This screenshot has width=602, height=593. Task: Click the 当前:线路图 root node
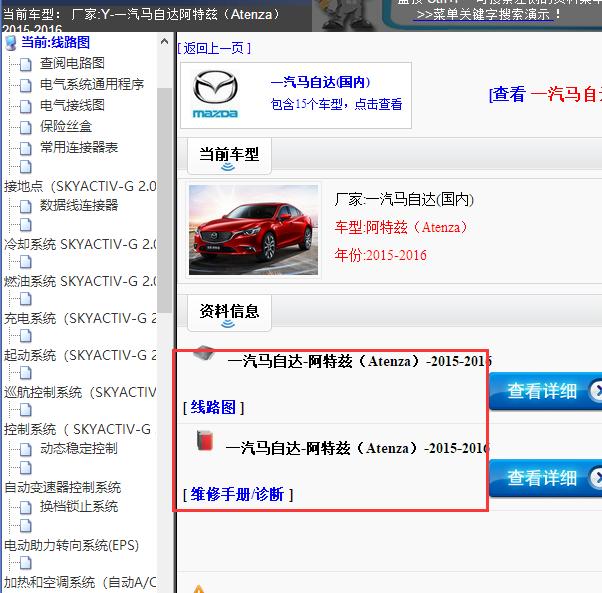(x=56, y=42)
